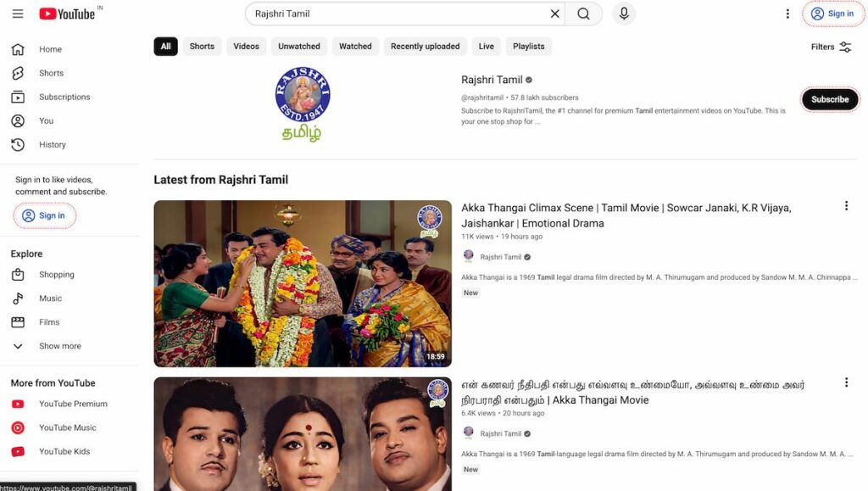Select the Shorts filter chip
The height and width of the screenshot is (491, 868).
click(202, 47)
